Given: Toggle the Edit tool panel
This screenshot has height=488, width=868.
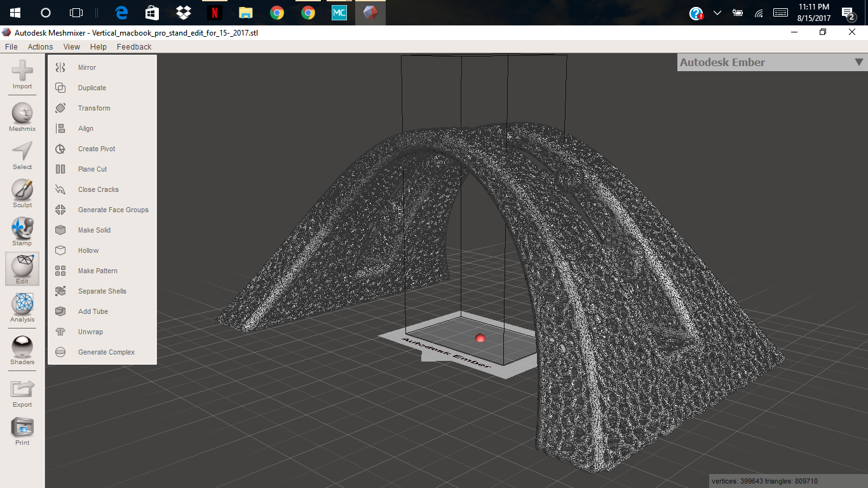Looking at the screenshot, I should 22,269.
